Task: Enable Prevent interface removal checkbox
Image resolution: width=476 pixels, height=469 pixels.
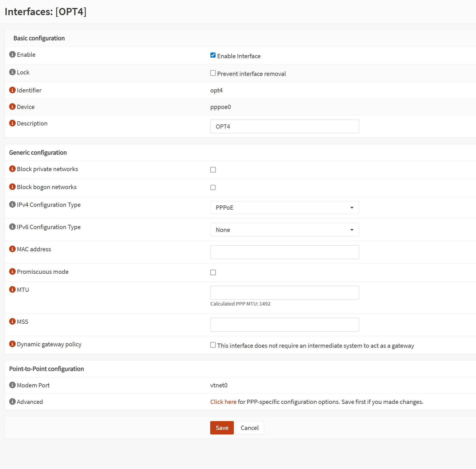Action: [213, 73]
